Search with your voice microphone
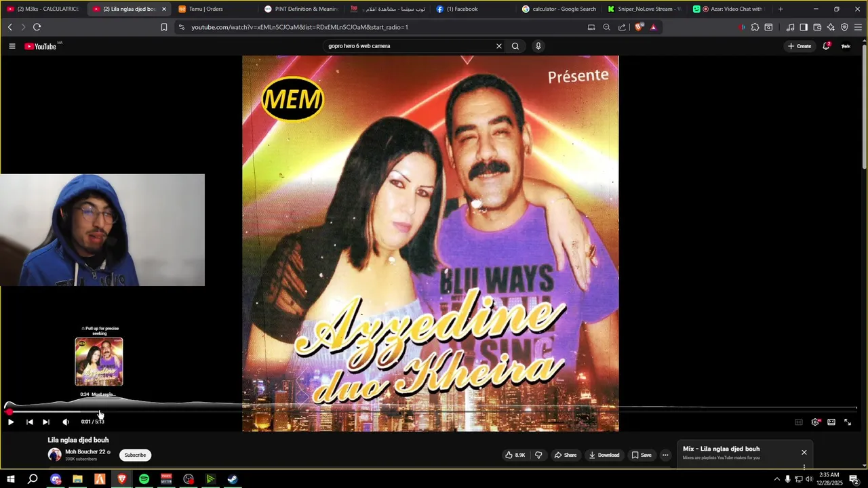The image size is (868, 488). pyautogui.click(x=538, y=46)
